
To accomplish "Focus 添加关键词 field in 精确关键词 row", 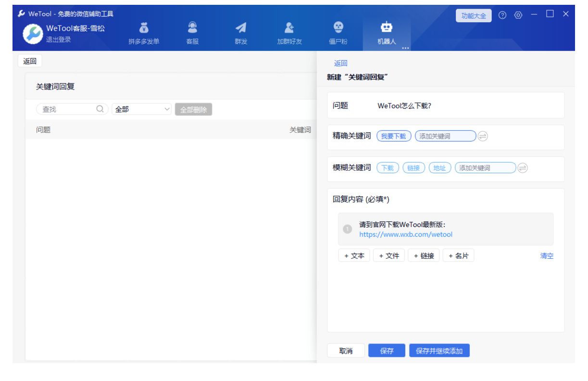I will [446, 136].
